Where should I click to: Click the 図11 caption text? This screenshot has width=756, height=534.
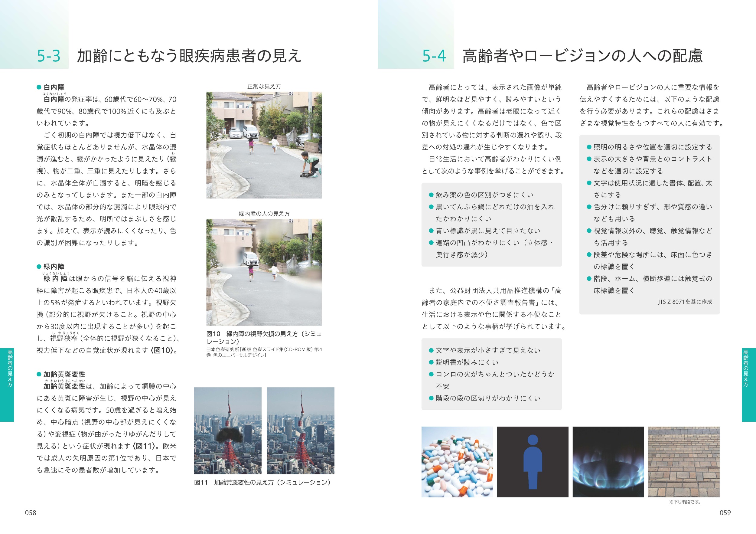point(262,483)
